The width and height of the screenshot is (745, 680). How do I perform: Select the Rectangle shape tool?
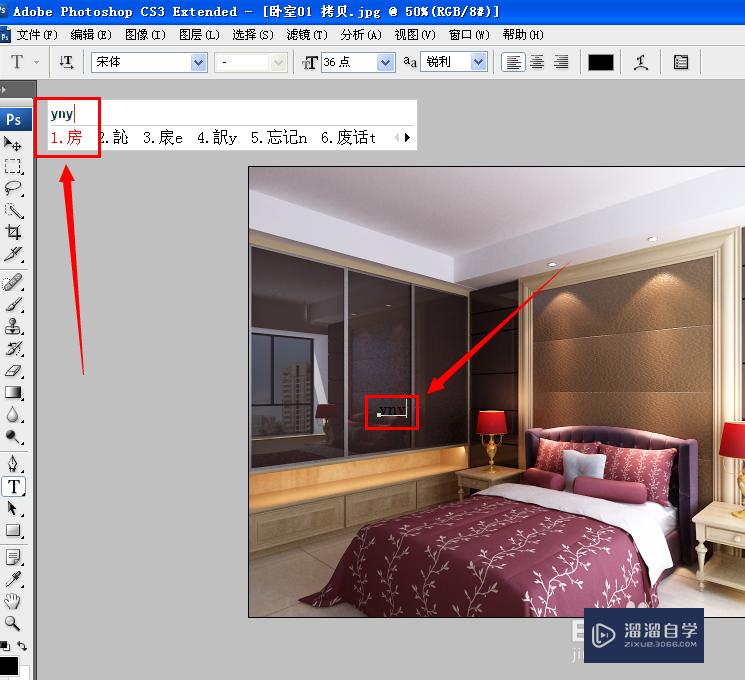[12, 530]
